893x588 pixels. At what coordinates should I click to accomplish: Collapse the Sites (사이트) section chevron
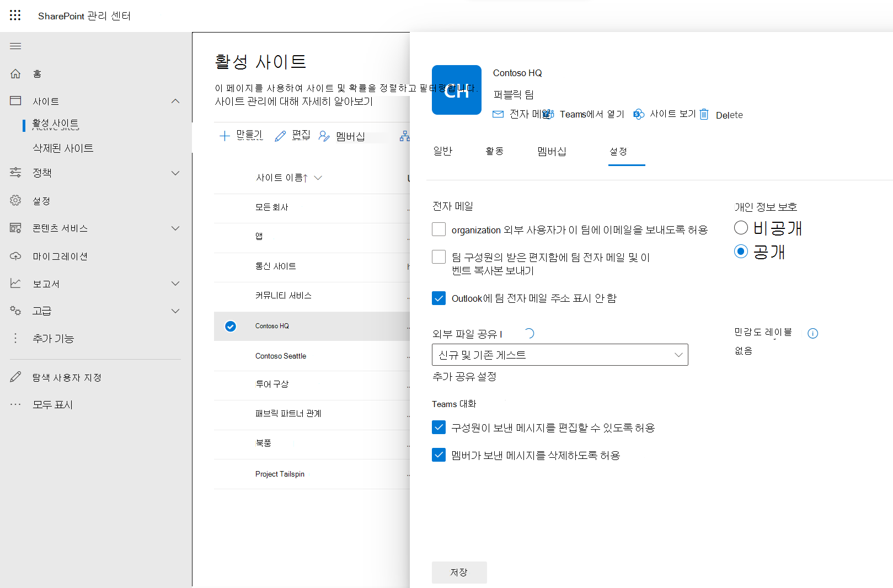click(175, 101)
